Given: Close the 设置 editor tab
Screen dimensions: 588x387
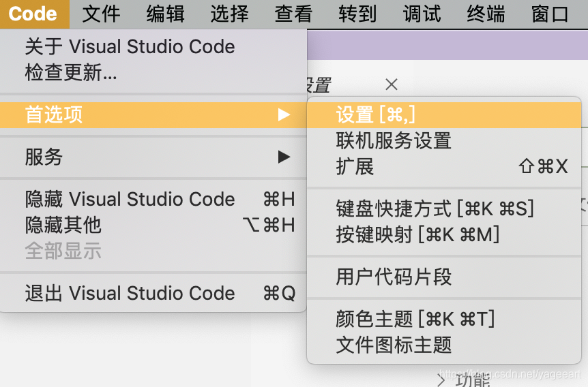Looking at the screenshot, I should coord(392,84).
